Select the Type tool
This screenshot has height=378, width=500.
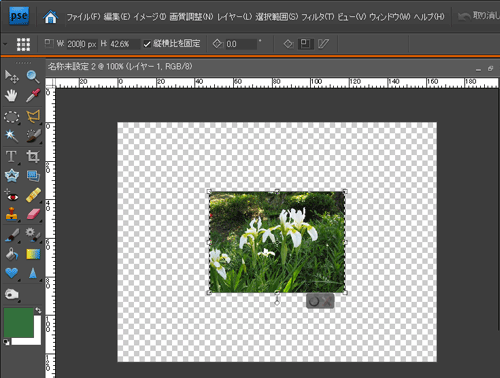[11, 156]
